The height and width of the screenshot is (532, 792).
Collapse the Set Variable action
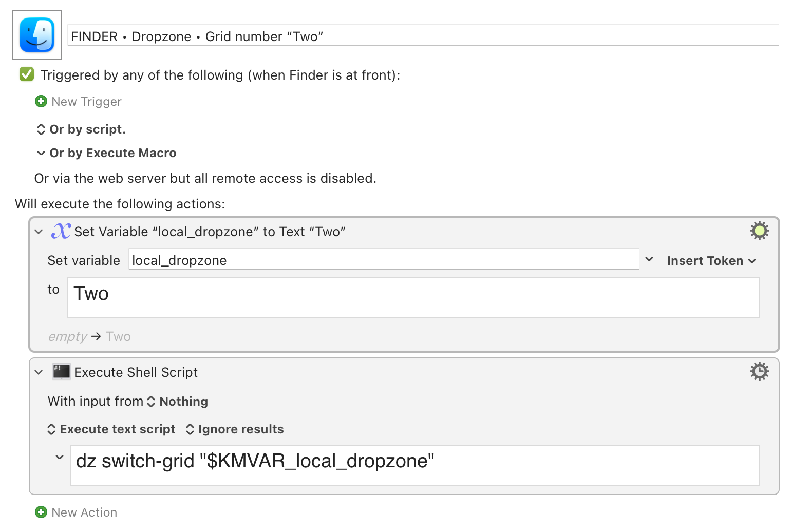[x=39, y=232]
